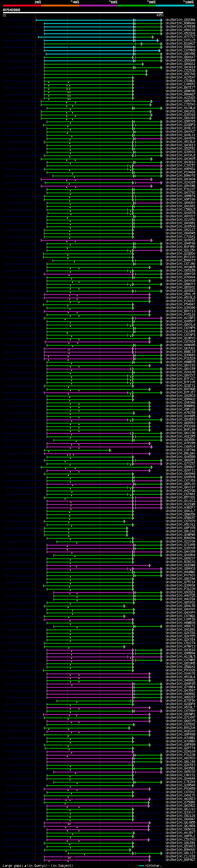
Task: Select the UniRef100_P93269 label
Action: point(180,426)
